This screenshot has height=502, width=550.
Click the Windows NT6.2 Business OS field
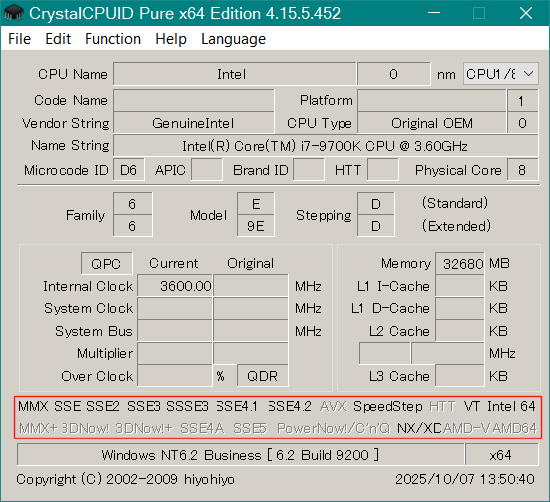tap(241, 455)
